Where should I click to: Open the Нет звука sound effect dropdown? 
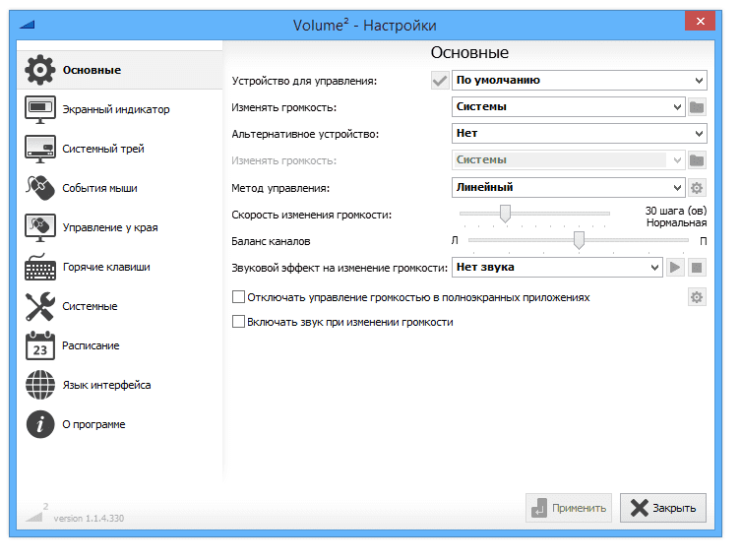click(557, 267)
